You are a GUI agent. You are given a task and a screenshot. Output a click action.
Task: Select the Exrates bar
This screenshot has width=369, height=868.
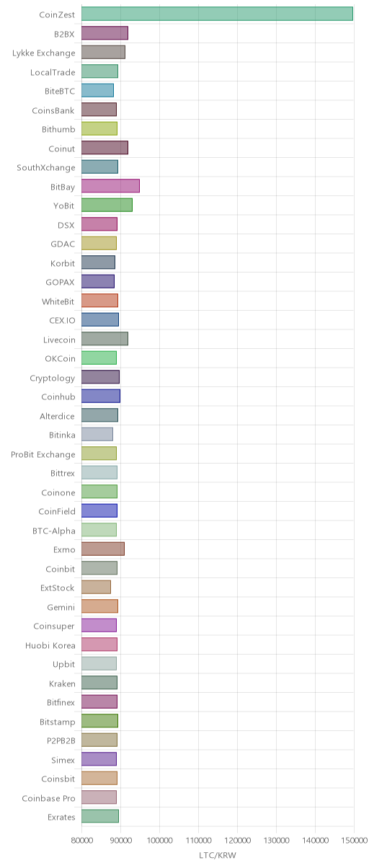point(100,816)
